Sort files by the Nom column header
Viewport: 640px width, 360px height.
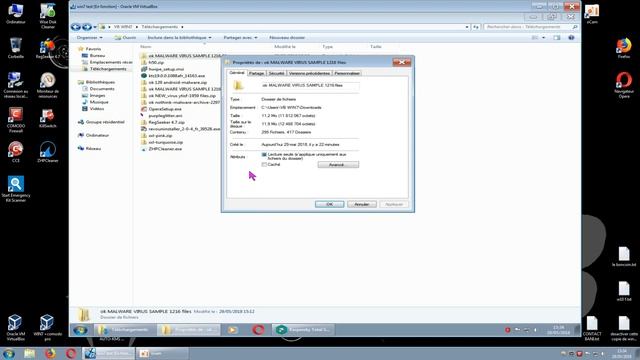[x=146, y=47]
